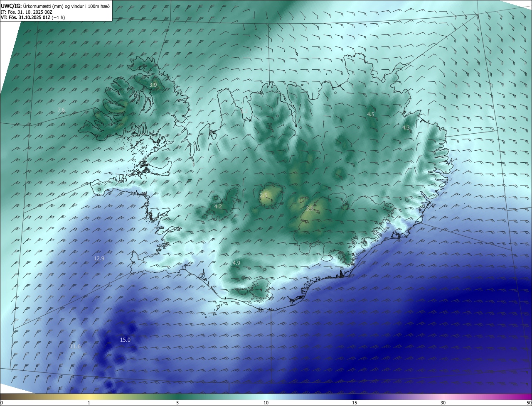Image resolution: width=532 pixels, height=406 pixels.
Task: Click the 2.5 value label on the glacier
Action: tap(264, 195)
